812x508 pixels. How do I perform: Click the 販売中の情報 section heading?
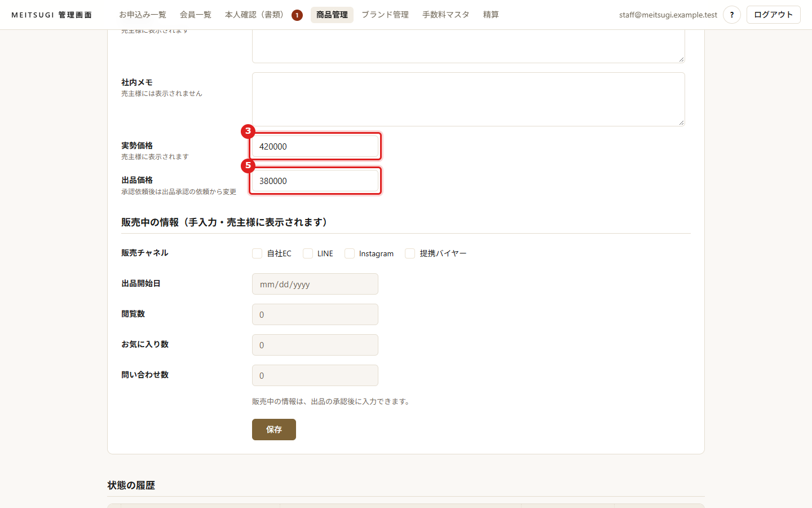pos(226,222)
